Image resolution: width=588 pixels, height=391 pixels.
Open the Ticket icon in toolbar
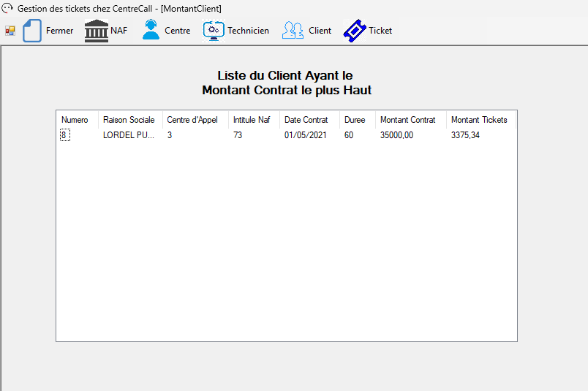355,31
